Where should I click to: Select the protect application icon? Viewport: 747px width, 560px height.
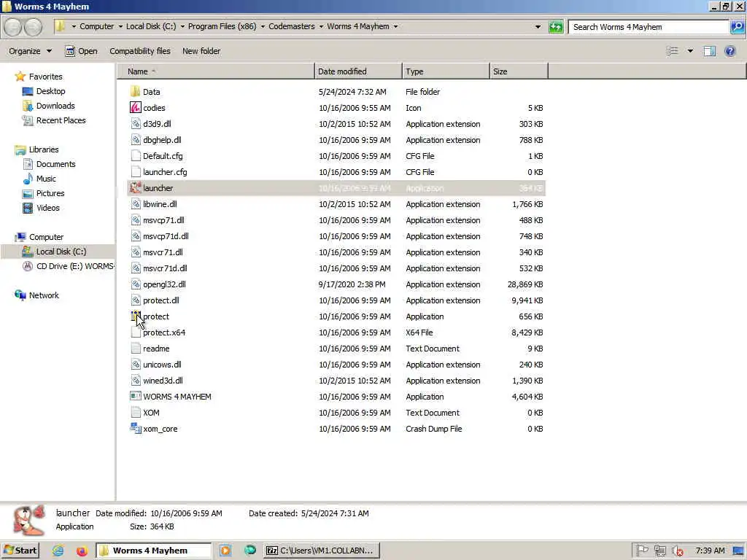[135, 316]
